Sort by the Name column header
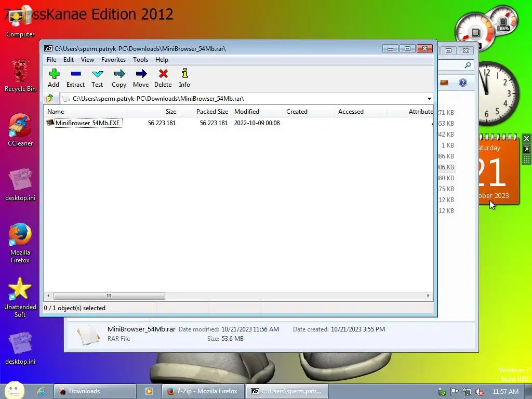Image resolution: width=532 pixels, height=399 pixels. 86,111
